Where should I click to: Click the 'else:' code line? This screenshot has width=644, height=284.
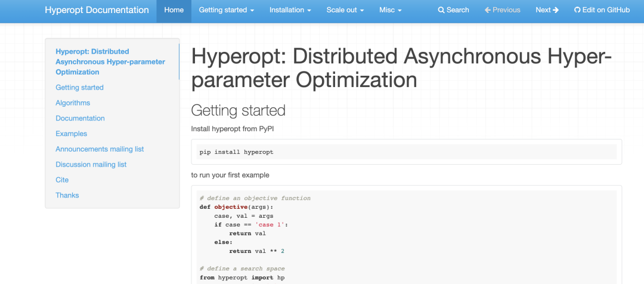coord(224,242)
